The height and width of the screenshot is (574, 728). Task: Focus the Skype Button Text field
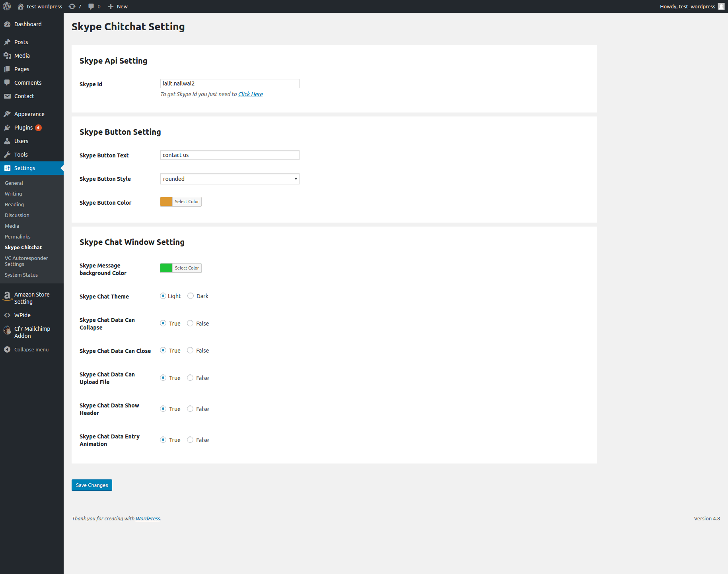coord(230,155)
